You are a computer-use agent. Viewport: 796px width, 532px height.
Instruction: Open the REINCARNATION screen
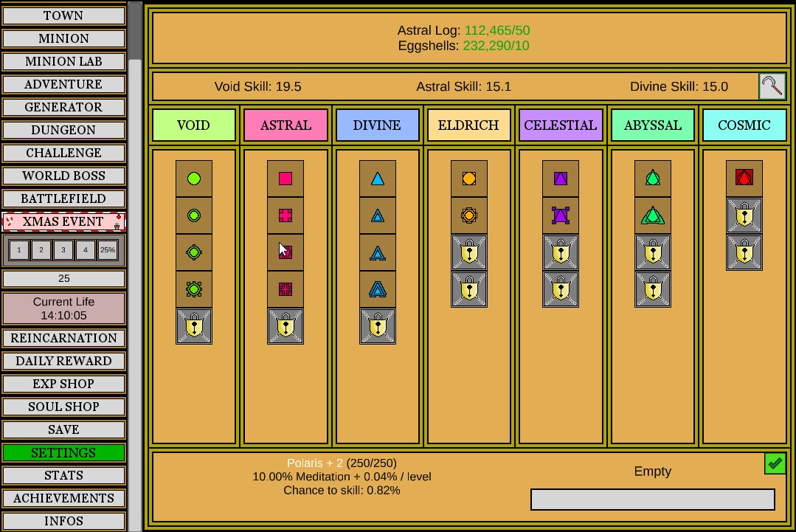(63, 337)
